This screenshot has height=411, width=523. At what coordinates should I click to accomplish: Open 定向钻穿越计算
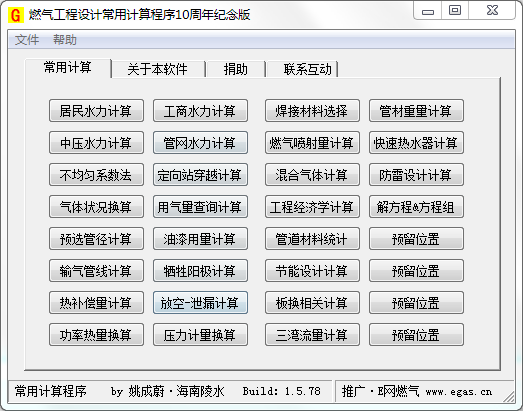coord(200,175)
